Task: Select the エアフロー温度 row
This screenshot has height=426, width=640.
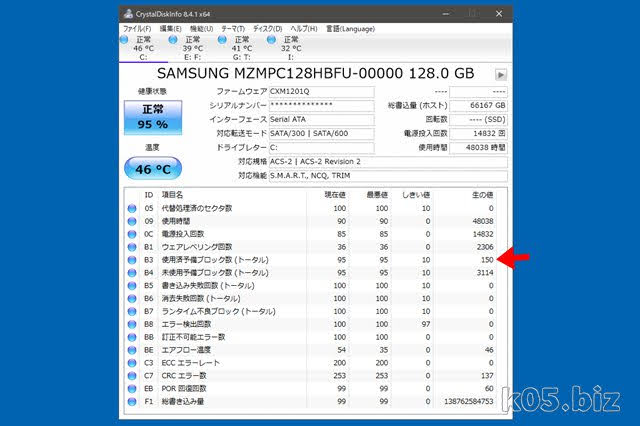Action: 311,350
